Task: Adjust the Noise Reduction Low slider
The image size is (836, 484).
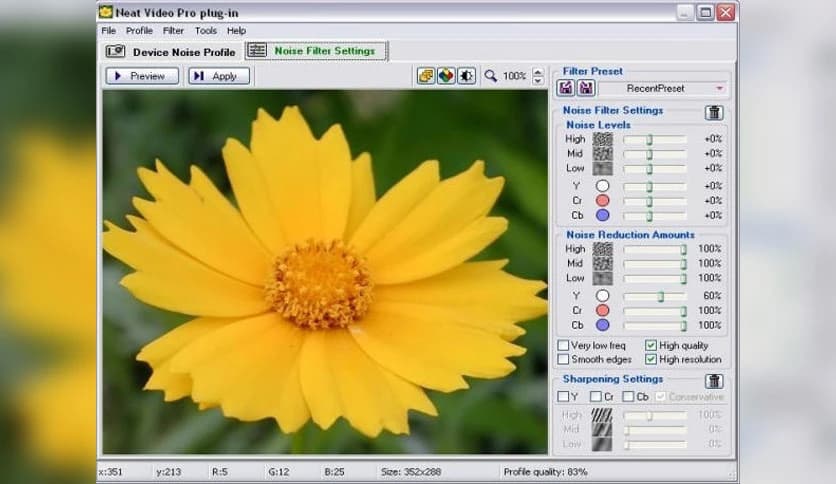Action: coord(655,279)
